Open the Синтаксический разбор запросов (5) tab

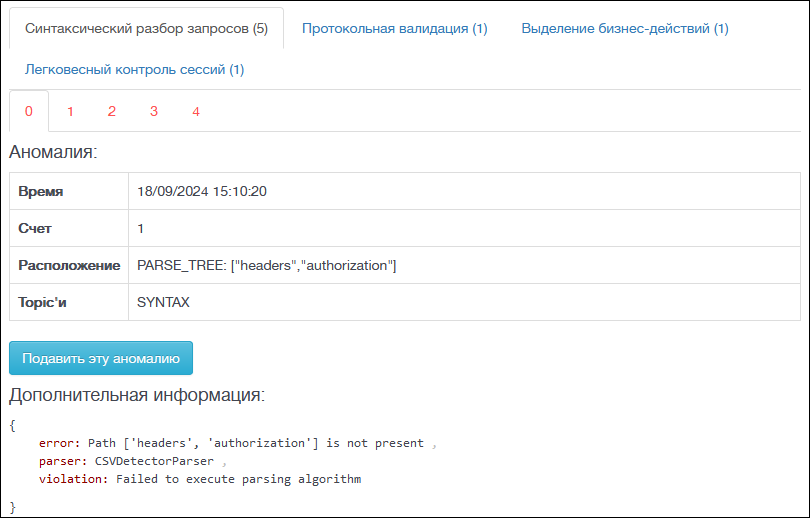pyautogui.click(x=146, y=28)
